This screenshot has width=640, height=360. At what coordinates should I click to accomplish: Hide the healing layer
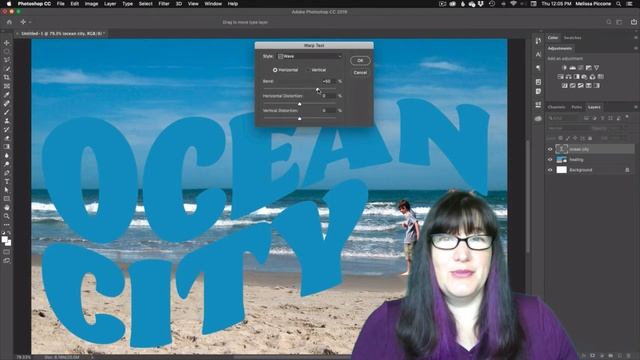pos(550,160)
